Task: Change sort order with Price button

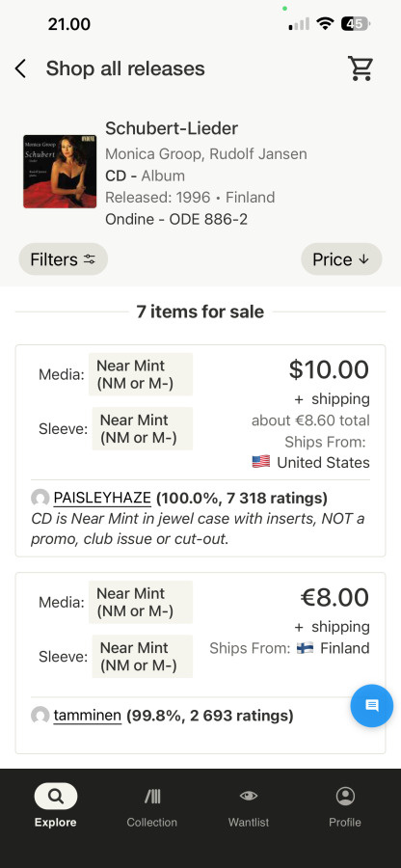Action: point(341,259)
